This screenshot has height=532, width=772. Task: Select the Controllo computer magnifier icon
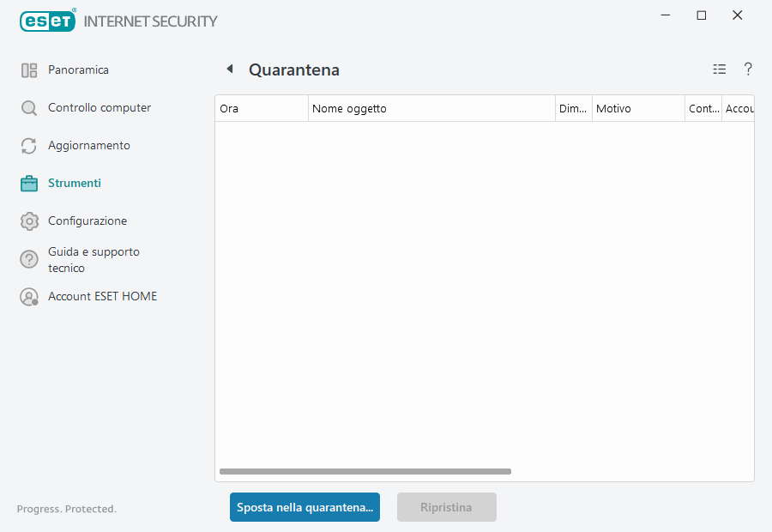click(29, 107)
